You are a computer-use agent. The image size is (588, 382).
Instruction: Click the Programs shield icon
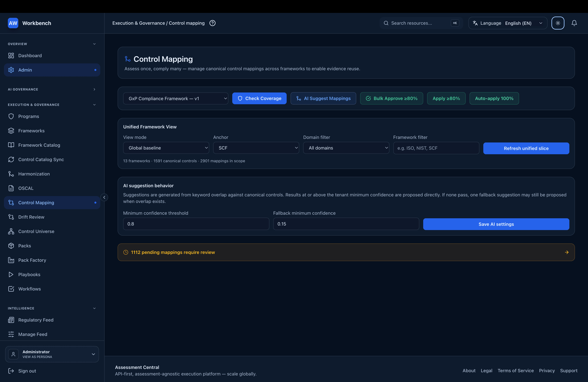[11, 116]
